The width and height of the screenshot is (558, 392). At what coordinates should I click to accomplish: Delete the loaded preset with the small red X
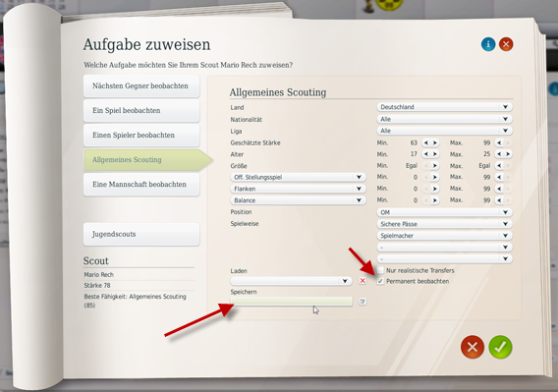tap(363, 281)
